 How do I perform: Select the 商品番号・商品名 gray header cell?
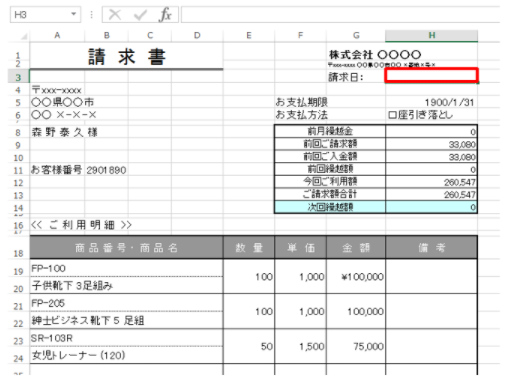pyautogui.click(x=126, y=247)
